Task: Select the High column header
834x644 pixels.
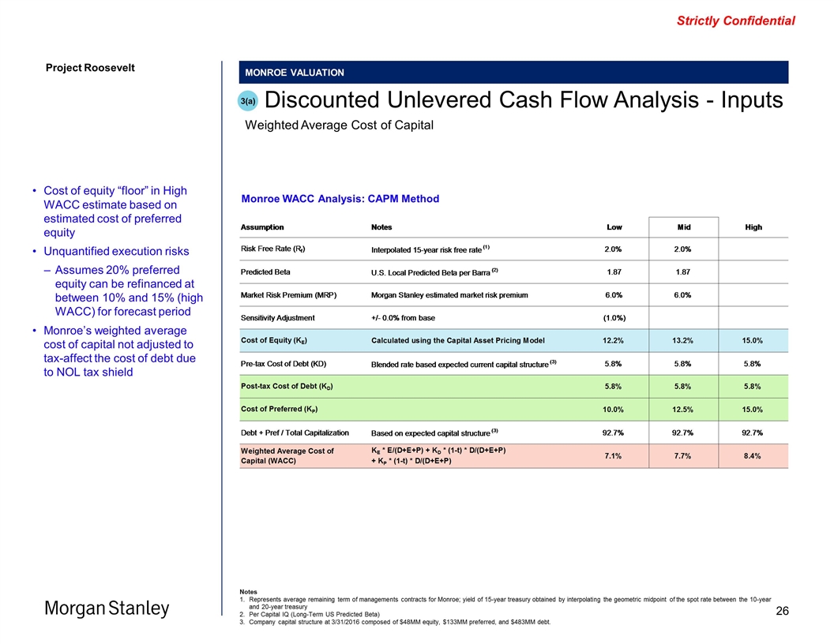Action: tap(753, 227)
